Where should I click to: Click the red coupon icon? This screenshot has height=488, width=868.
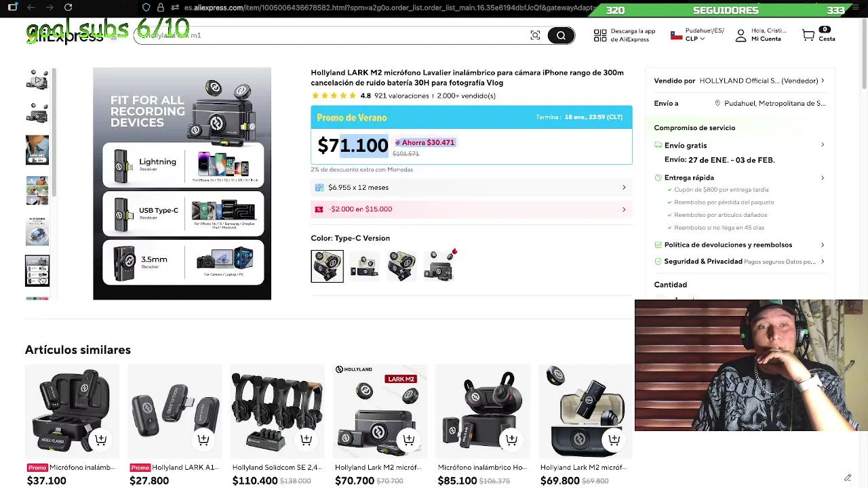click(319, 209)
